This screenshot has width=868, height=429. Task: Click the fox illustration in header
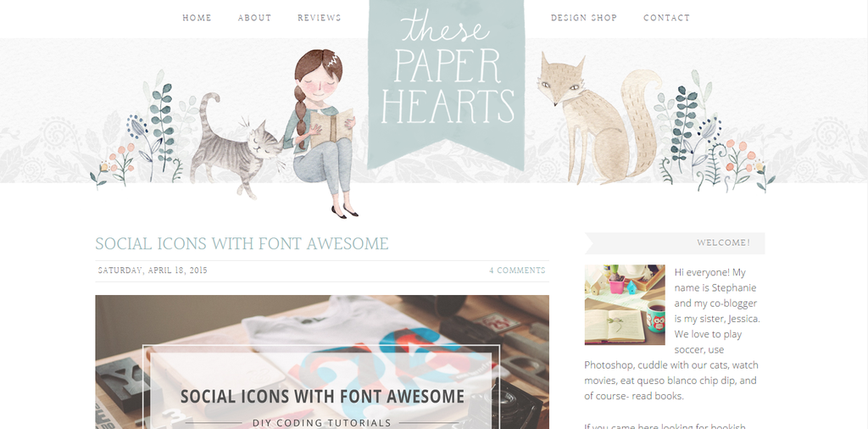coord(598,119)
